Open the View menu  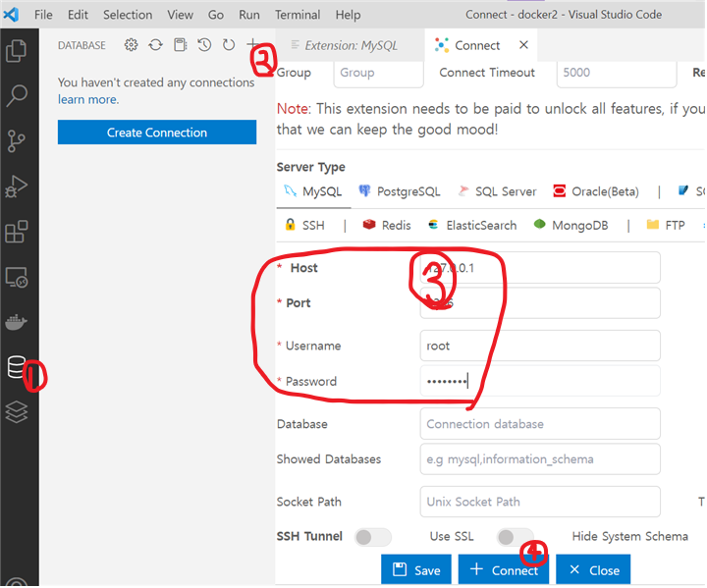pos(180,15)
